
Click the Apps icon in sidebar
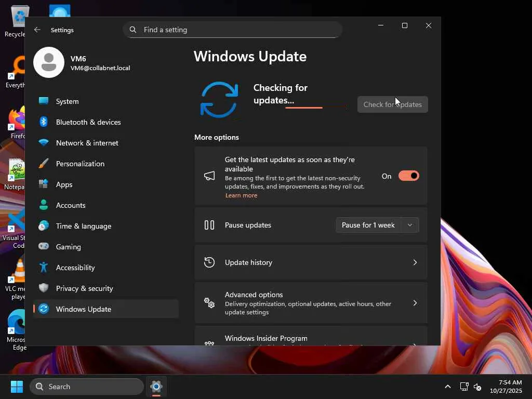point(44,184)
